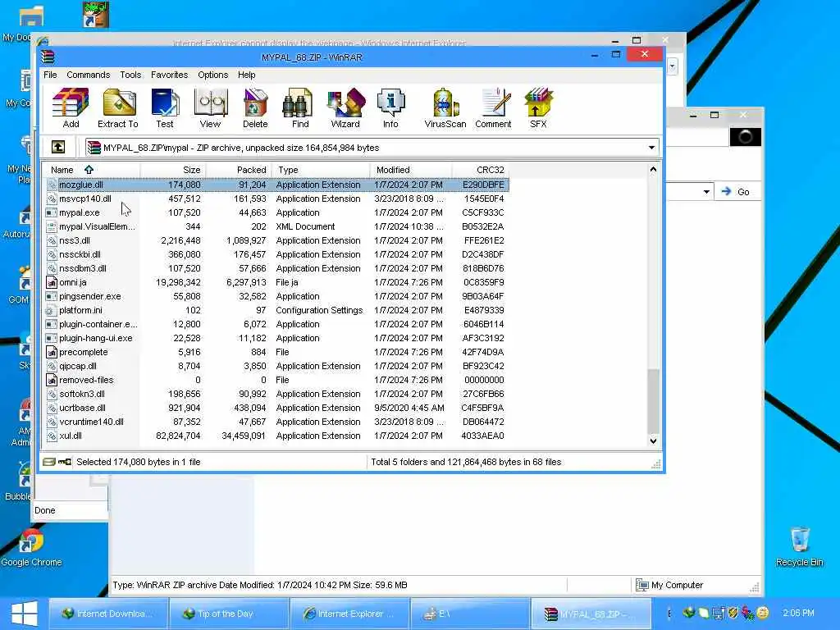
Task: Click the file list scrollbar thumb
Action: 653,401
